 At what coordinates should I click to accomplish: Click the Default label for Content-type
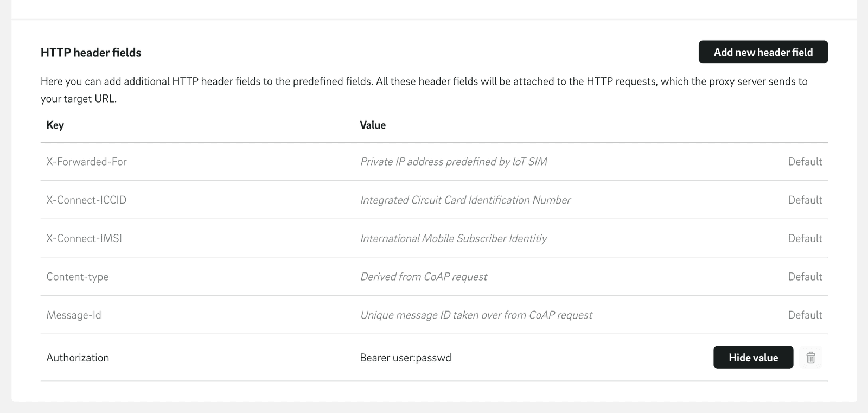pyautogui.click(x=805, y=277)
